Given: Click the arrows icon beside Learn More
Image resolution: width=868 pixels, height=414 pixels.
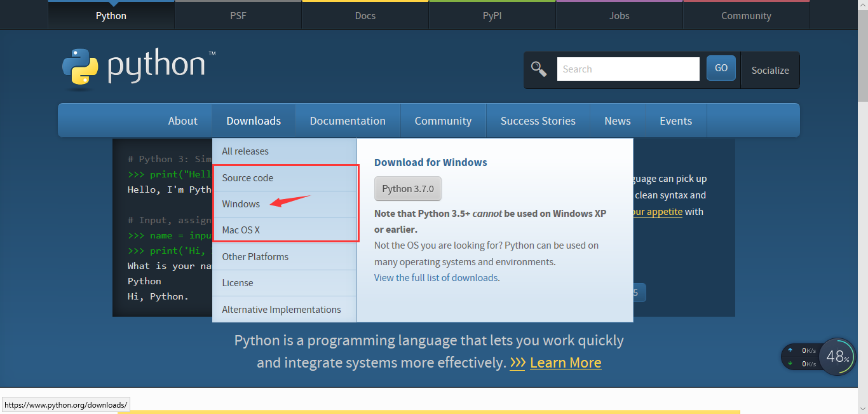Looking at the screenshot, I should (x=517, y=362).
